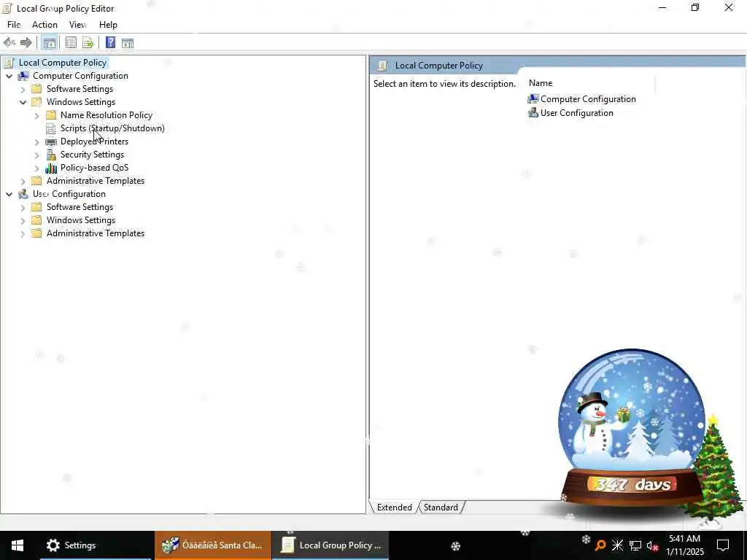Switch to the Standard tab
Viewport: 747px width, 560px height.
click(x=441, y=507)
